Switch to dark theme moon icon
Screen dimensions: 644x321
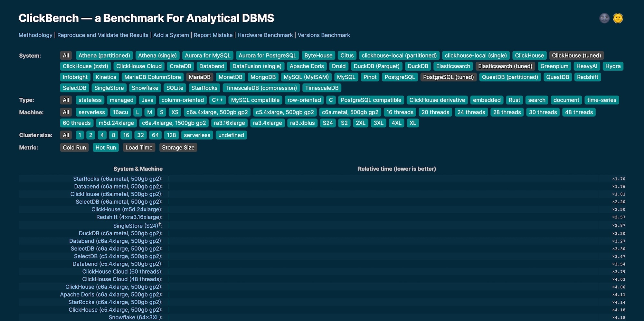click(604, 18)
